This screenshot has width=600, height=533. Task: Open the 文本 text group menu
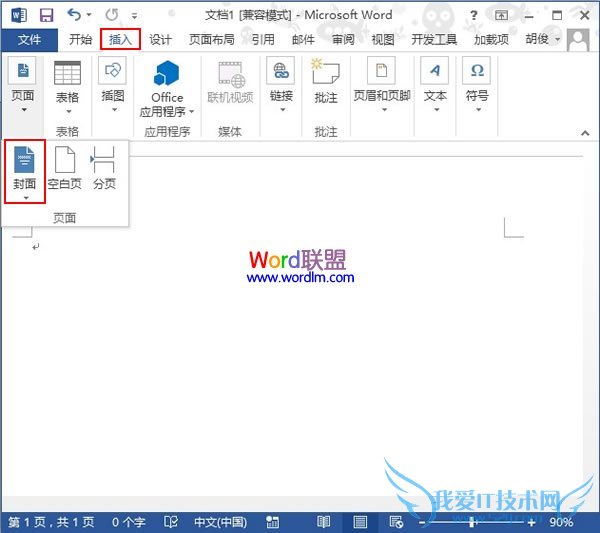[435, 85]
